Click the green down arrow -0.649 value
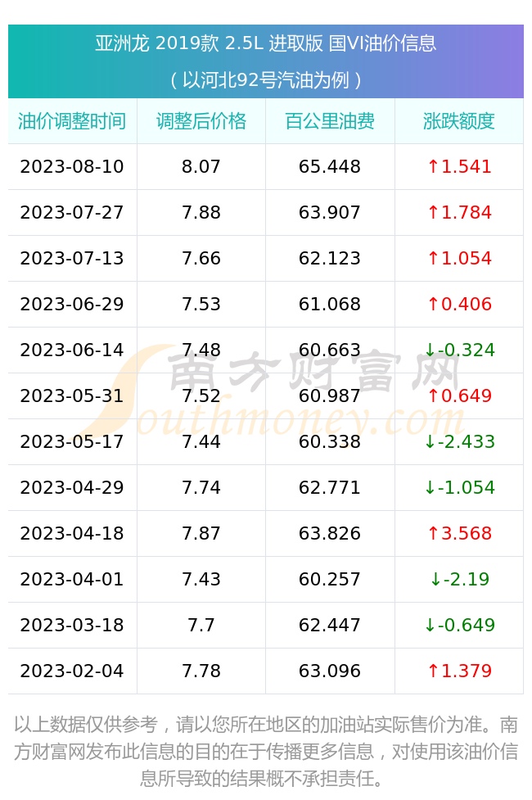The image size is (532, 800). click(459, 625)
